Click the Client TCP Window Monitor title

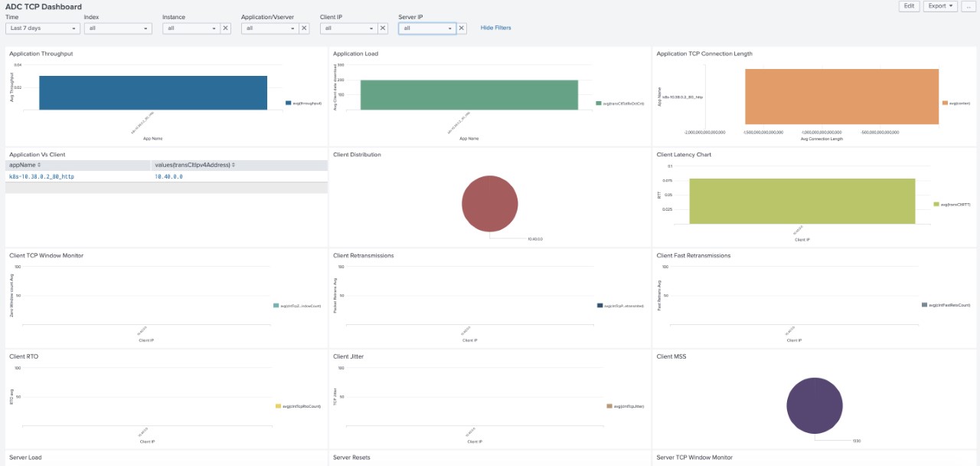pyautogui.click(x=47, y=255)
